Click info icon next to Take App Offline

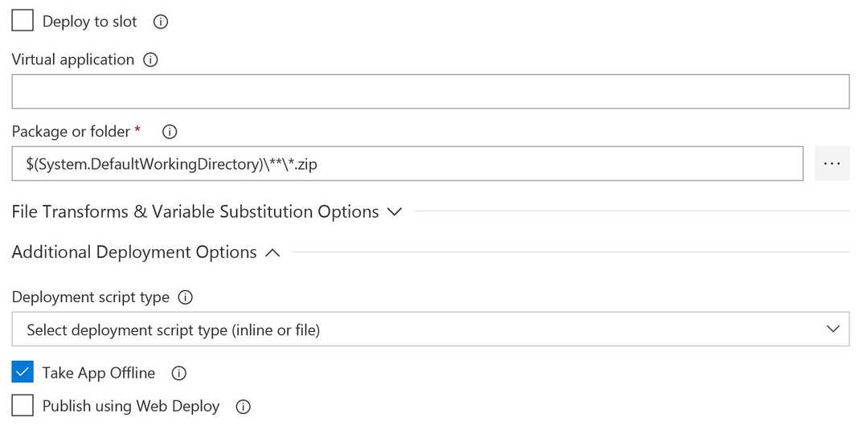pyautogui.click(x=180, y=373)
